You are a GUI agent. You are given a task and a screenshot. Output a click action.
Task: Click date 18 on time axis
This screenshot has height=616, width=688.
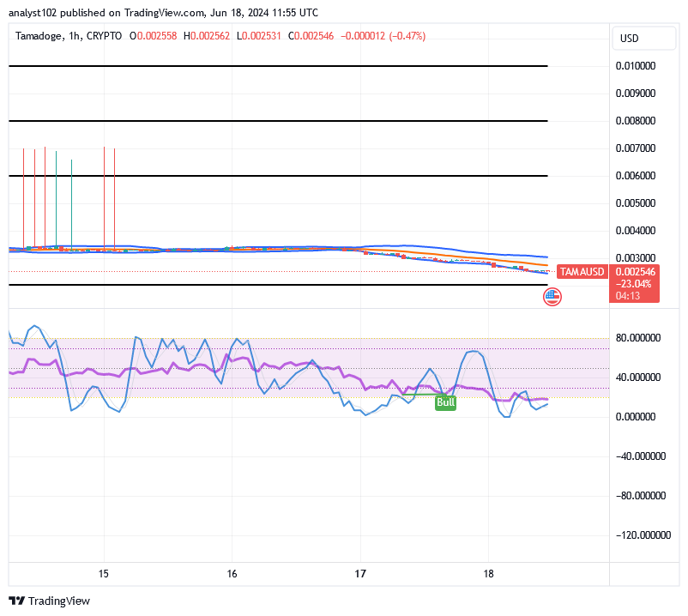click(x=488, y=574)
